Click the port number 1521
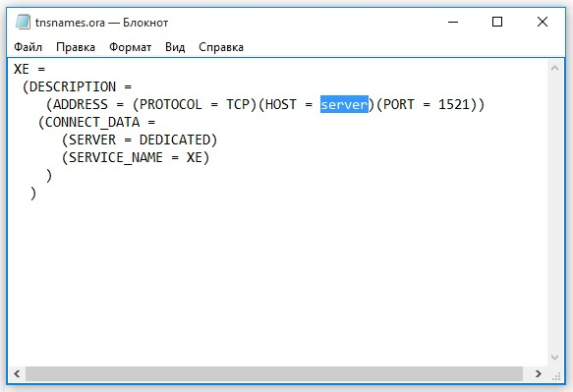 pyautogui.click(x=454, y=104)
